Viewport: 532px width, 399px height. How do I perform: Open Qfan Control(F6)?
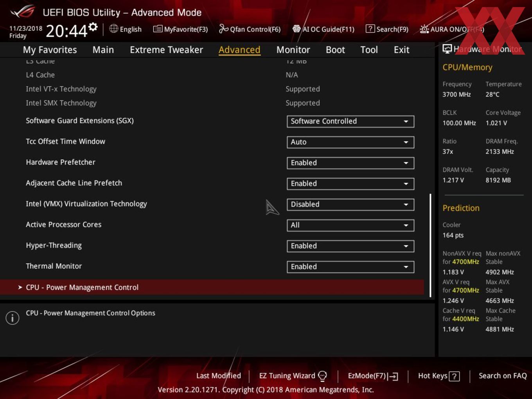tap(250, 29)
